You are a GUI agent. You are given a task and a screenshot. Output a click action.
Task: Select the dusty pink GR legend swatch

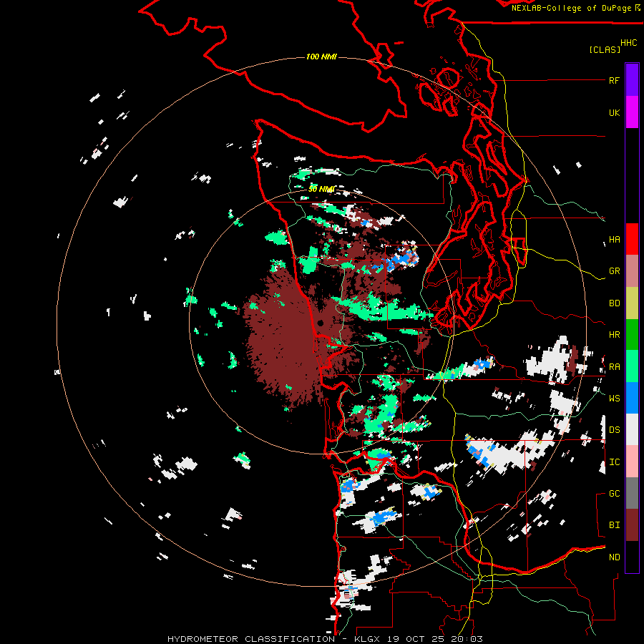(632, 271)
